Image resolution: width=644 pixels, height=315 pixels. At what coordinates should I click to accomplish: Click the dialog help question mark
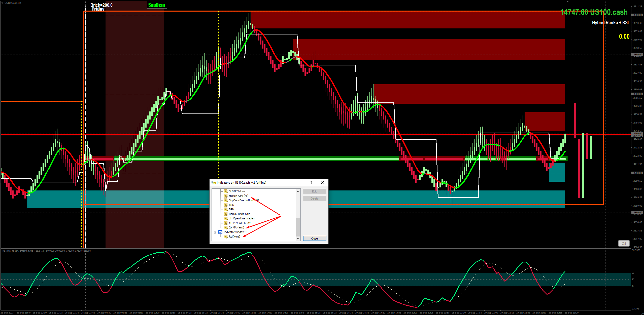[x=311, y=182]
